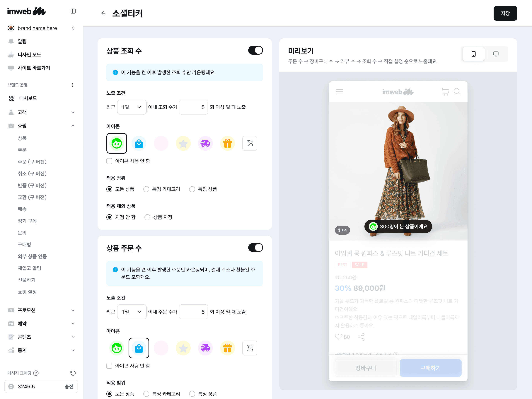The image size is (532, 399).
Task: Select the green smiley icon in 상품 주문 수
Action: pyautogui.click(x=117, y=348)
